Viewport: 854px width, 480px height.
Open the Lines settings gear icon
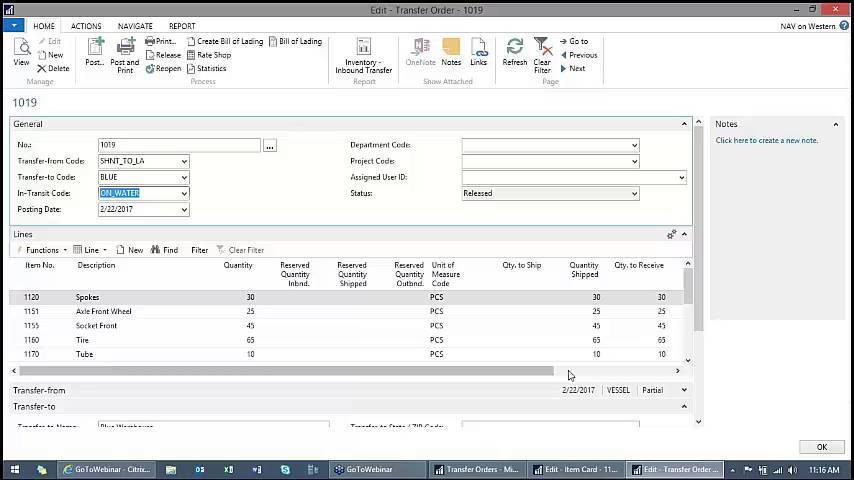[672, 234]
